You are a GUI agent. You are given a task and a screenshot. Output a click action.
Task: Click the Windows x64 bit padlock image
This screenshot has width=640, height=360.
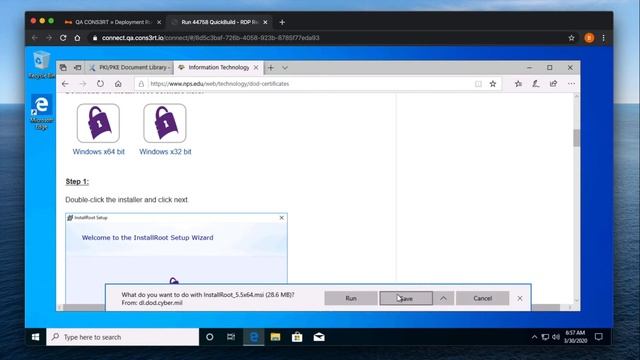pyautogui.click(x=98, y=123)
